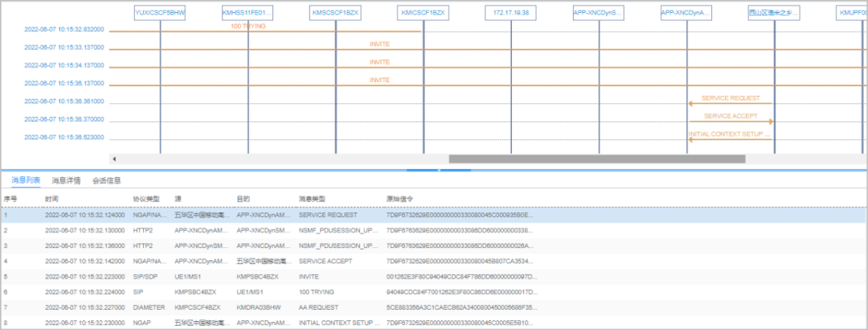
Task: Click the SIP/SDP protocol cell
Action: pyautogui.click(x=145, y=276)
